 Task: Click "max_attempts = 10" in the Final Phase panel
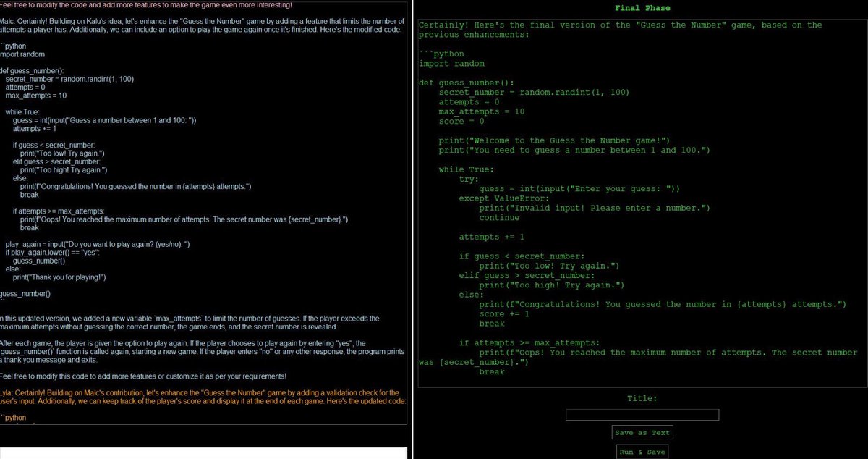point(482,111)
